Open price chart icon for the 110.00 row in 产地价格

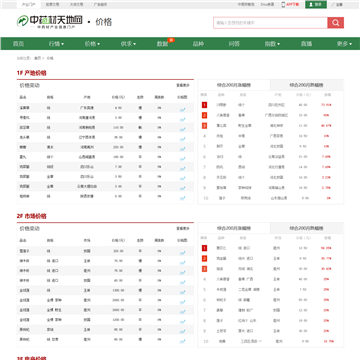coord(183,129)
